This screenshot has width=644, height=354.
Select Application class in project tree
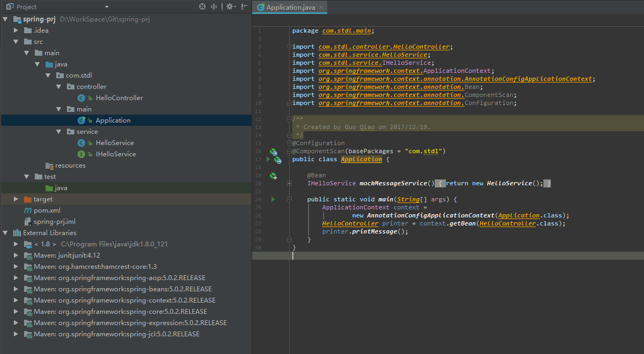pyautogui.click(x=113, y=120)
